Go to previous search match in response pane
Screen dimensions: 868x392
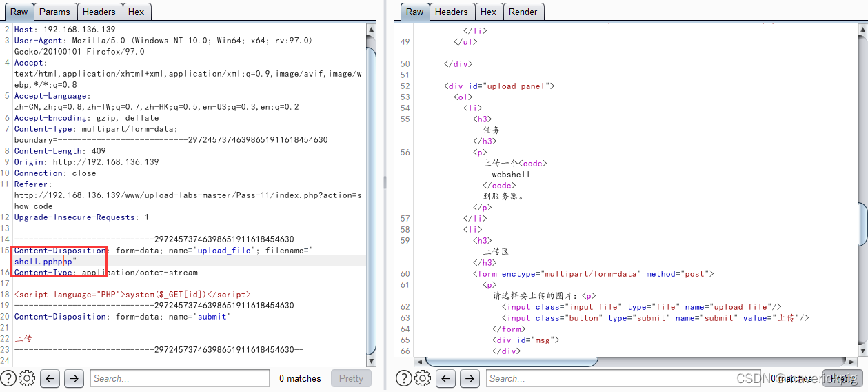(445, 378)
